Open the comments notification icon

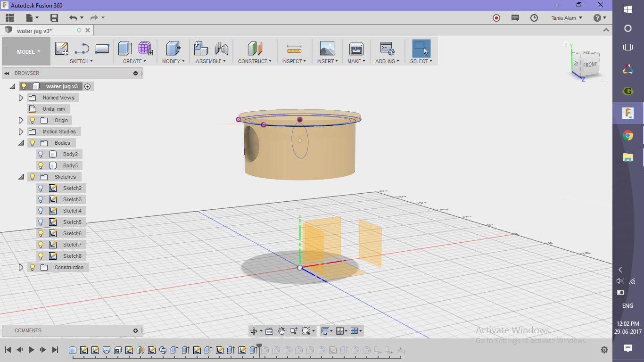(x=515, y=18)
